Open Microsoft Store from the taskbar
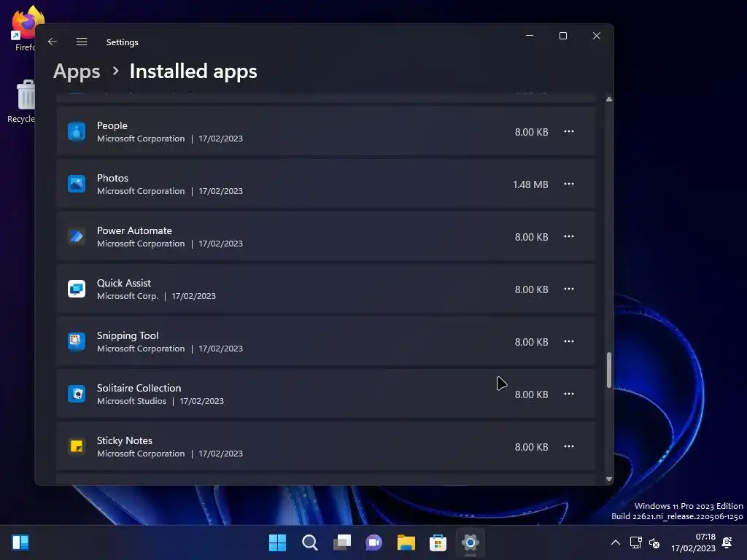 (x=438, y=542)
